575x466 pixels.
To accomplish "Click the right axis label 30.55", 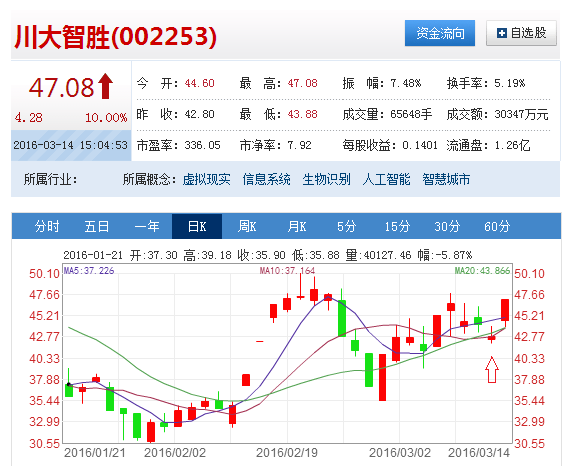I will (x=530, y=444).
